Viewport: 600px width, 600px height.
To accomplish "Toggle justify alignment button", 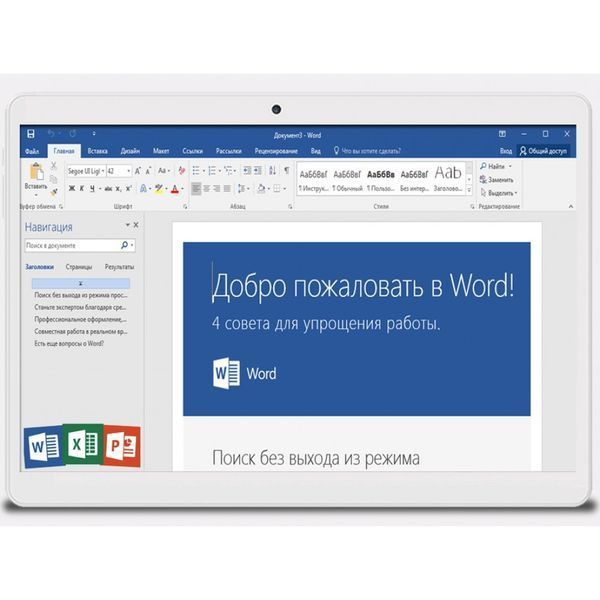I will (x=227, y=188).
